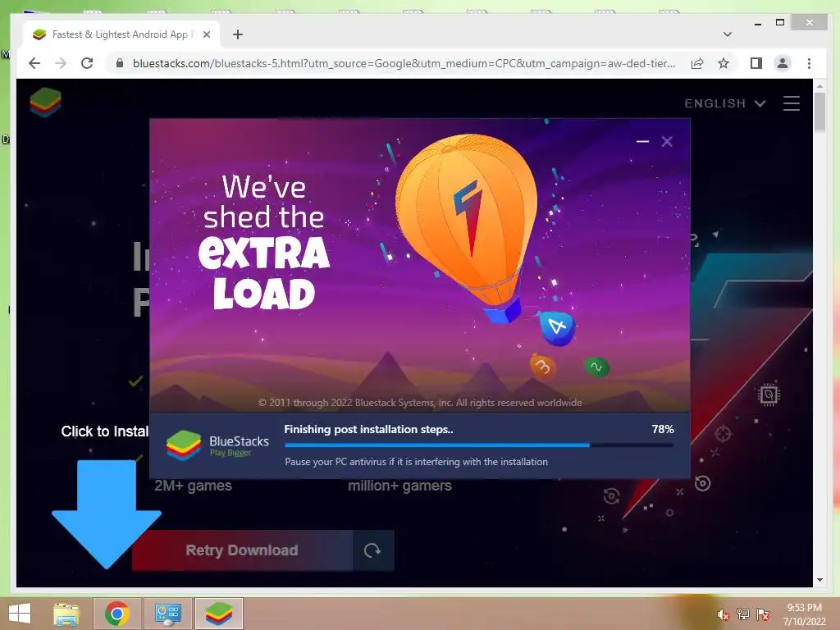
Task: Click the share page icon
Action: [x=697, y=64]
